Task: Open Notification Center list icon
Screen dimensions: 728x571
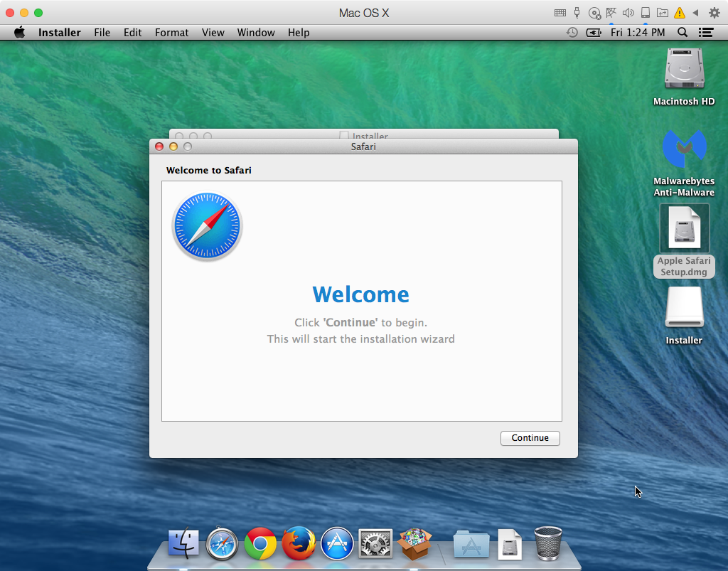Action: click(x=705, y=33)
